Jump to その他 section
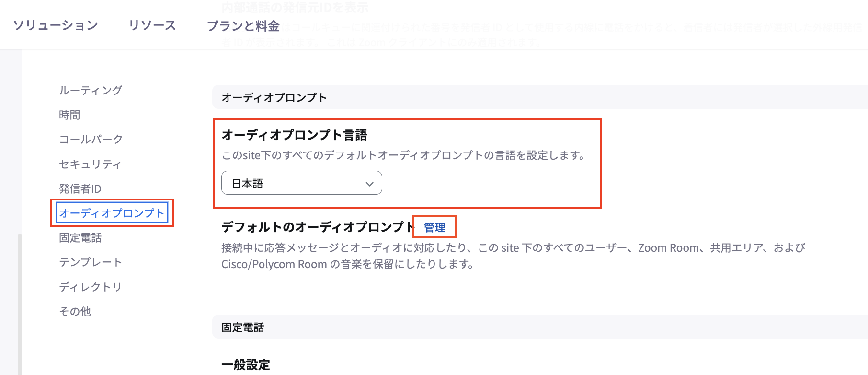 (75, 312)
